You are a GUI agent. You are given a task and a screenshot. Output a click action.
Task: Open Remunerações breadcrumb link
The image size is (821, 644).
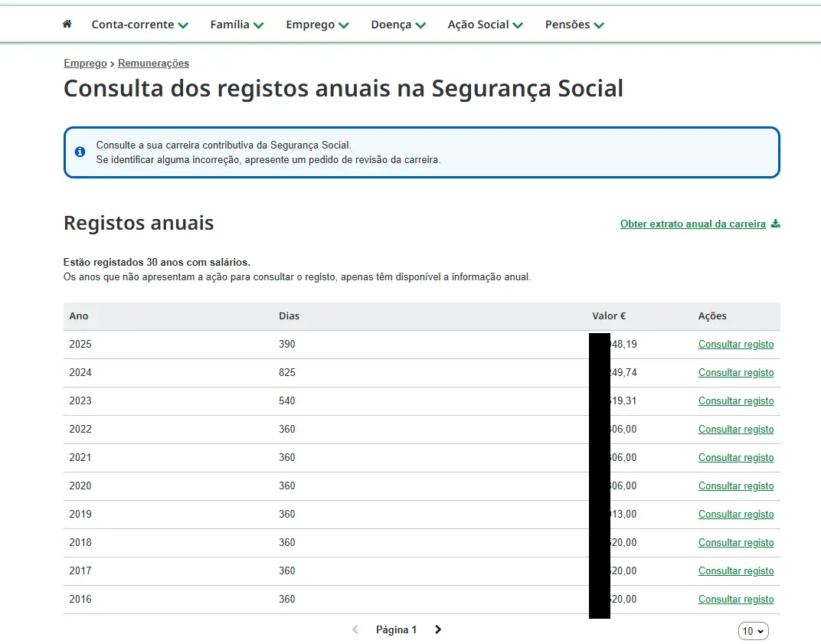coord(153,64)
